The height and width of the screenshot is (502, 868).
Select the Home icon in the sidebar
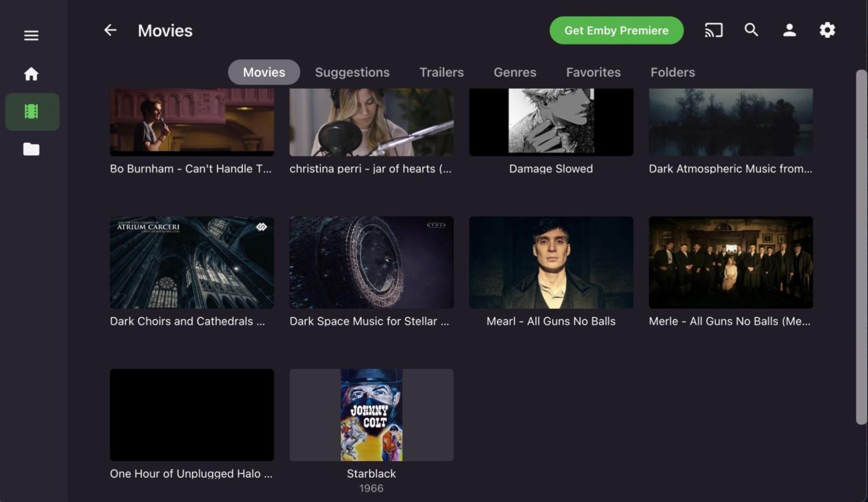point(31,73)
